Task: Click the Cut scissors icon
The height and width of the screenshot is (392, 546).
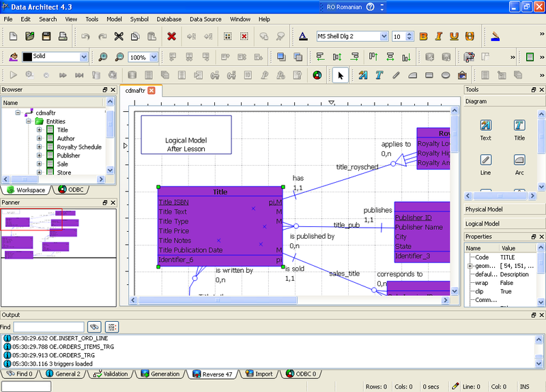Action: 119,36
